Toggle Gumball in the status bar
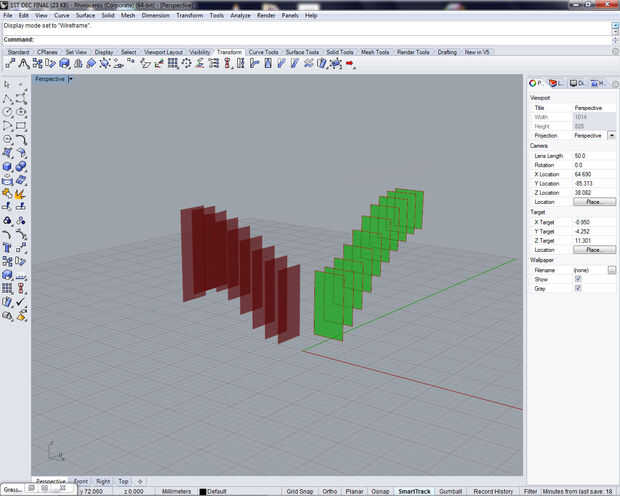This screenshot has height=496, width=620. click(450, 491)
